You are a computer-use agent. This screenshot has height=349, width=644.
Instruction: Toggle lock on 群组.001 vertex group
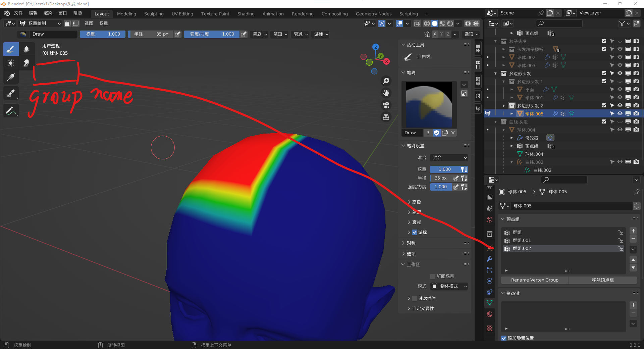coord(621,241)
